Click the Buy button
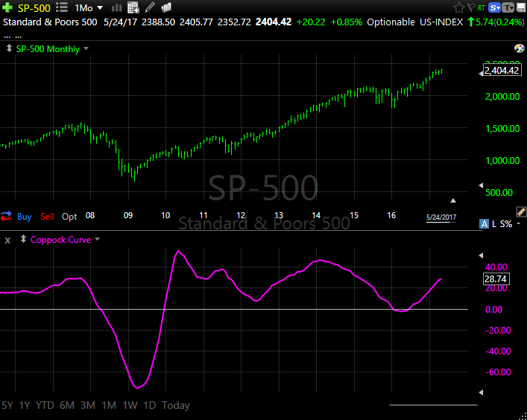The height and width of the screenshot is (420, 527). click(x=24, y=217)
